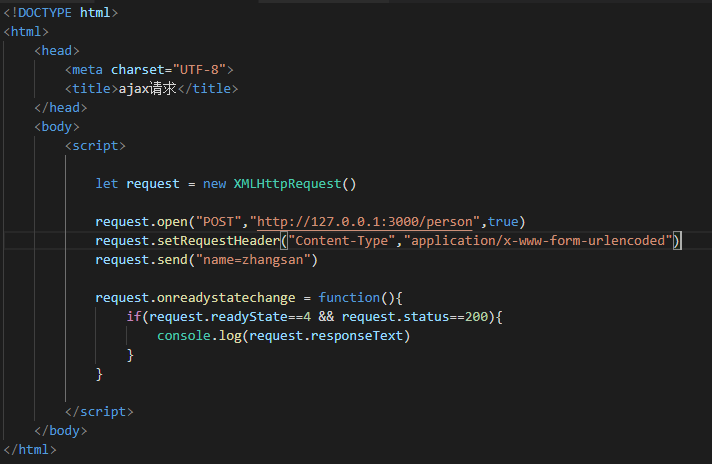Screen dimensions: 712x464
Task: Click the send method name
Action: click(x=172, y=260)
